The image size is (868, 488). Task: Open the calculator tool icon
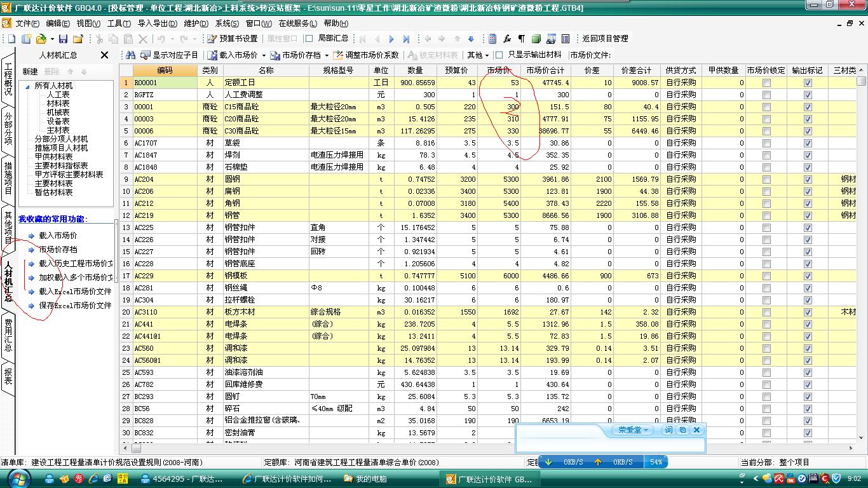point(492,39)
